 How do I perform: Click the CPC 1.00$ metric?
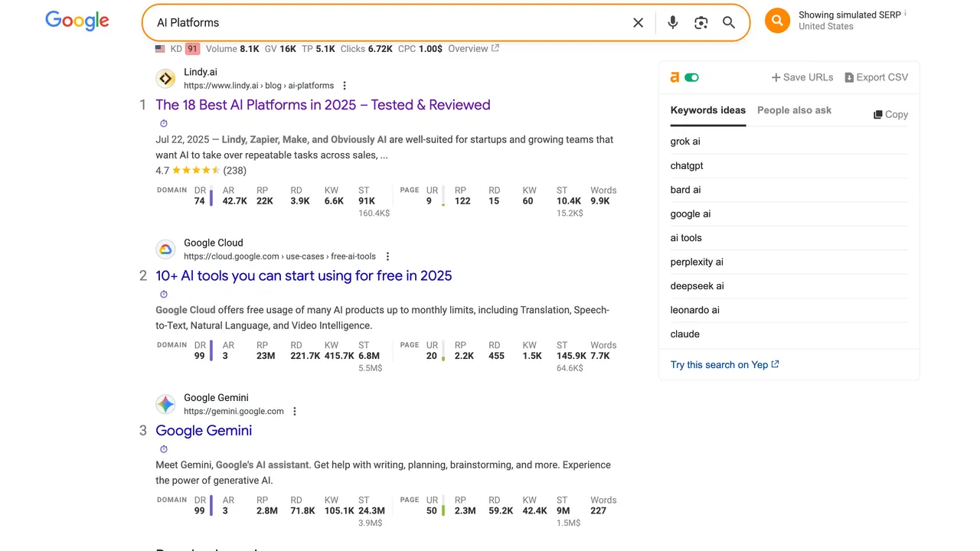pyautogui.click(x=420, y=48)
